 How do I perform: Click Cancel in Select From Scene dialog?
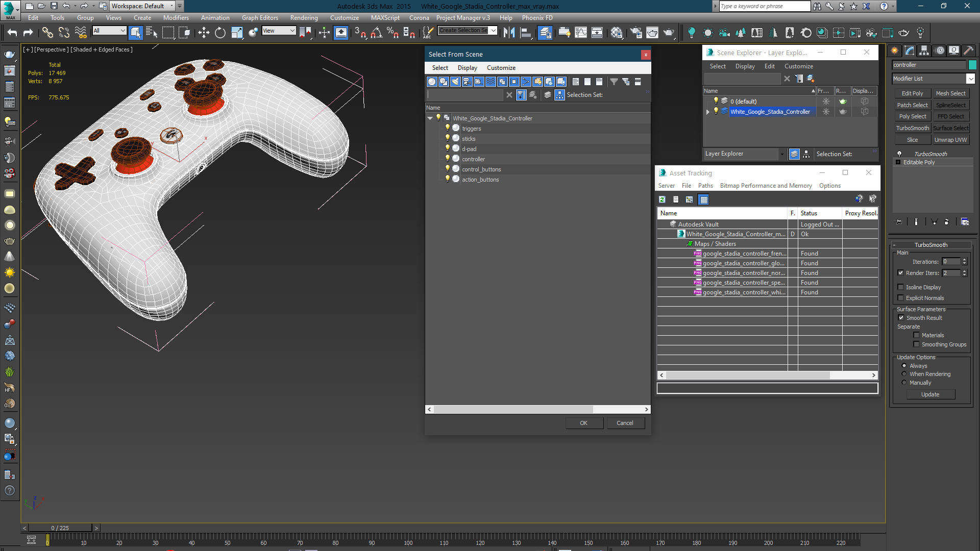(625, 423)
